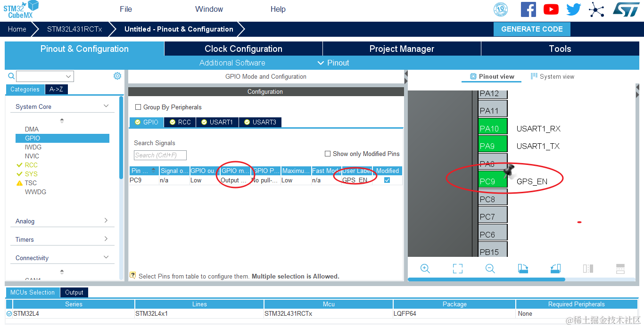Select the USART3 configuration tab
Image resolution: width=644 pixels, height=328 pixels.
click(x=260, y=122)
